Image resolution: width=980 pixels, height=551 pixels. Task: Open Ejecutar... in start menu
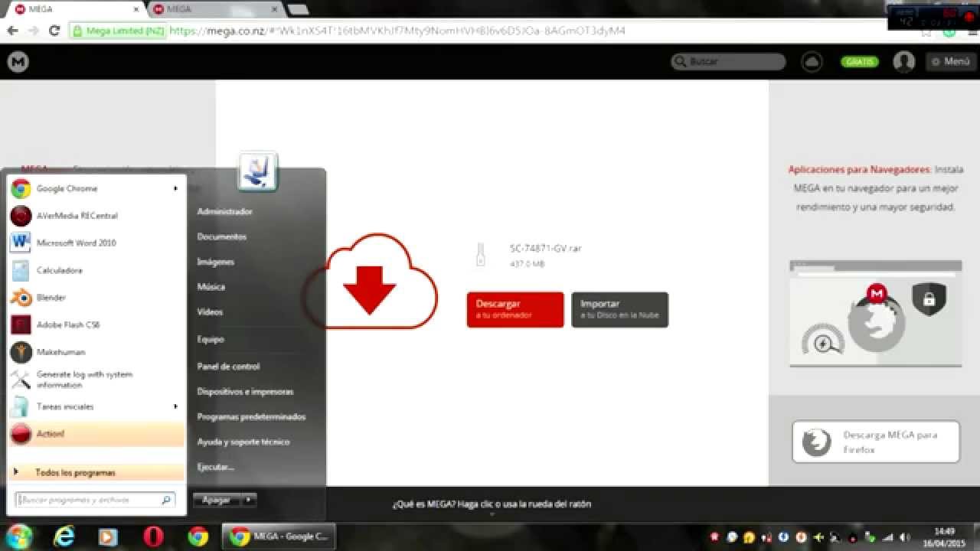pos(216,467)
